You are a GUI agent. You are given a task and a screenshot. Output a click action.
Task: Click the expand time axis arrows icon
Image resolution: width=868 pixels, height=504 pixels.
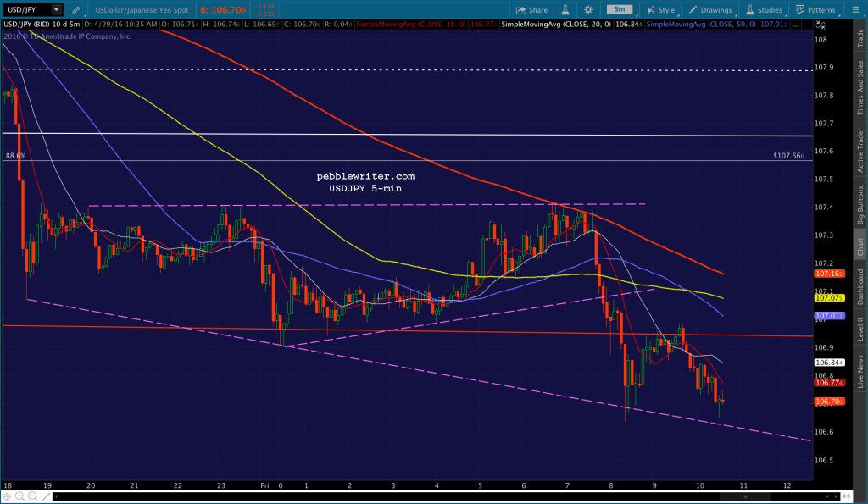(847, 496)
